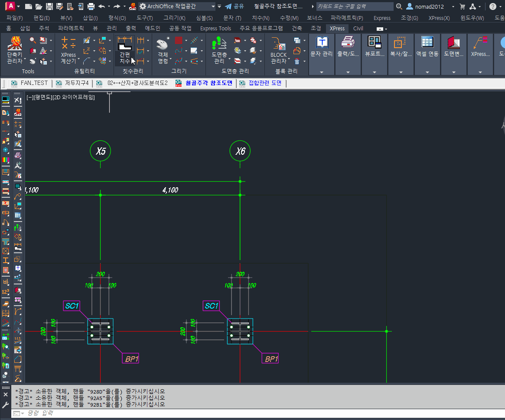
Task: Click the Undo arrow in quick access toolbar
Action: tap(102, 7)
